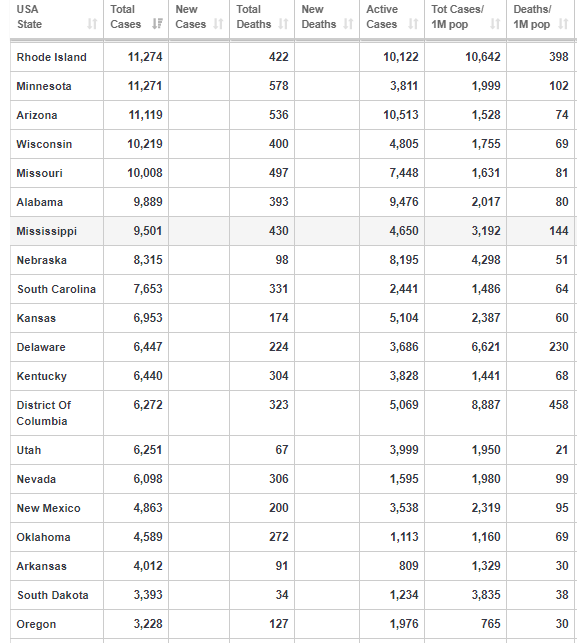Viewport: 577px width, 643px height.
Task: Sort by Tot Cases/1M pop icon
Action: click(495, 24)
